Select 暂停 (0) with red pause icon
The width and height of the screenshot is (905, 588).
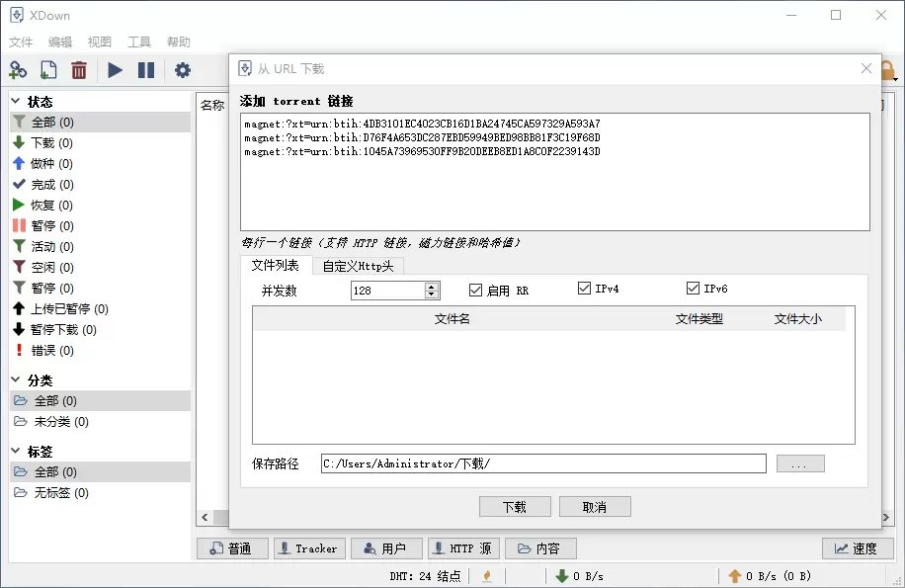tap(100, 225)
